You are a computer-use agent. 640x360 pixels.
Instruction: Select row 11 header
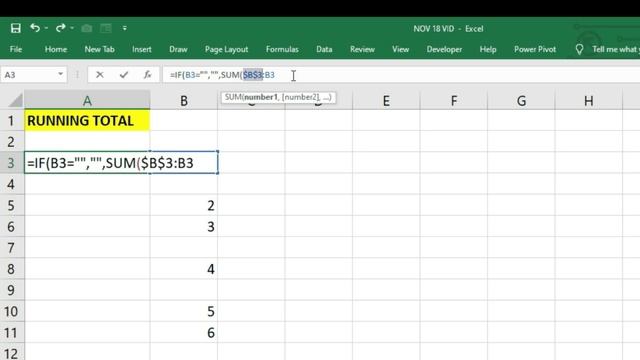pos(11,333)
